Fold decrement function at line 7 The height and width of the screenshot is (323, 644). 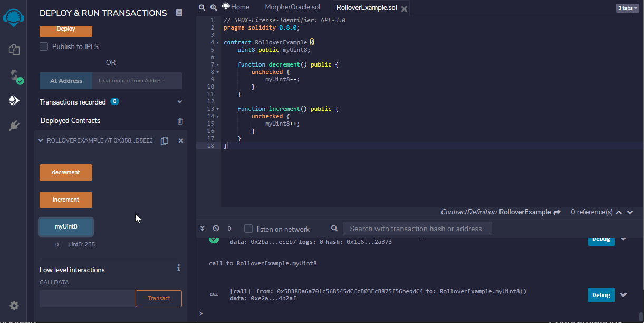point(218,64)
